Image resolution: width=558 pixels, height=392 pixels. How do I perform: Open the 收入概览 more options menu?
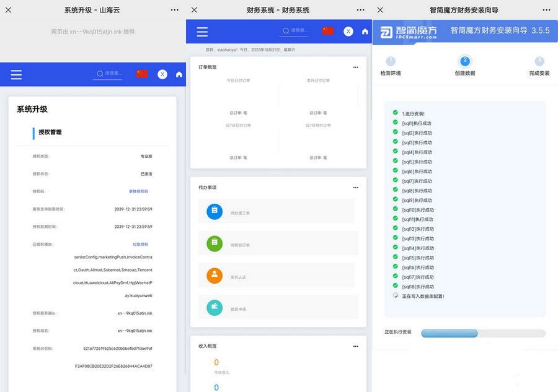click(355, 345)
